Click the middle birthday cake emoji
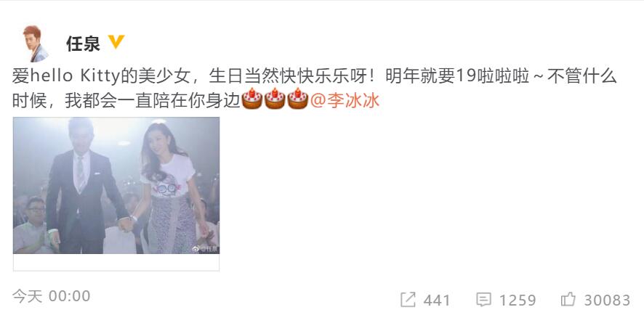 (275, 99)
